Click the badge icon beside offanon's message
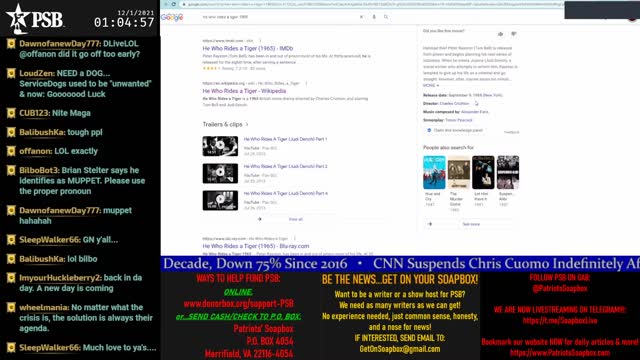This screenshot has height=360, width=640. [x=11, y=151]
